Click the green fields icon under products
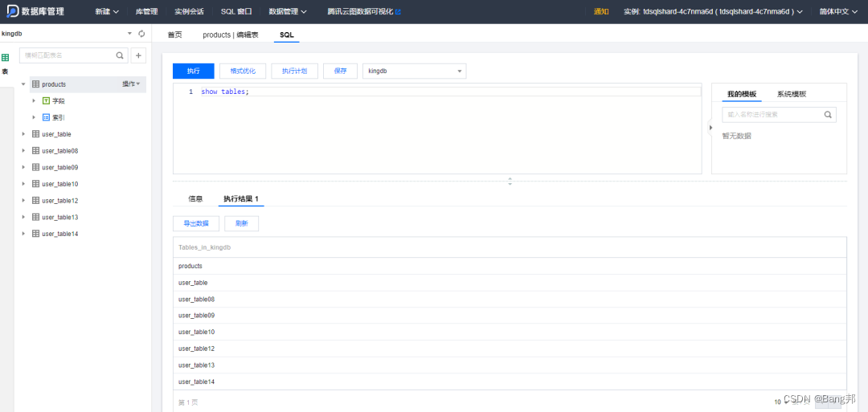Image resolution: width=868 pixels, height=412 pixels. 47,100
